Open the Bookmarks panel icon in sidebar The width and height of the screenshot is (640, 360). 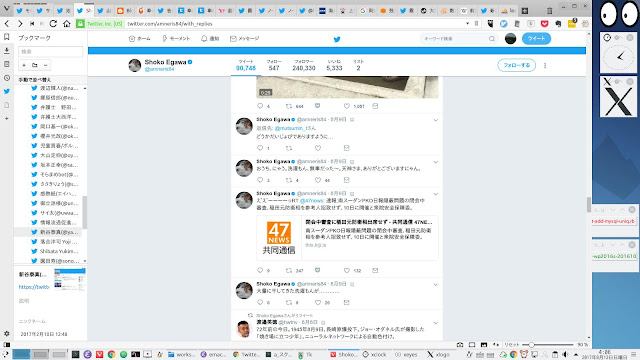pyautogui.click(x=7, y=37)
